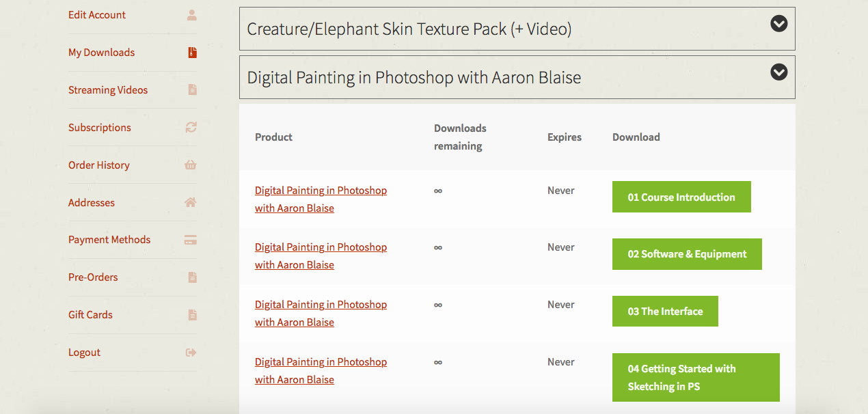The image size is (868, 414).
Task: Download 03 The Interface lesson
Action: point(665,312)
